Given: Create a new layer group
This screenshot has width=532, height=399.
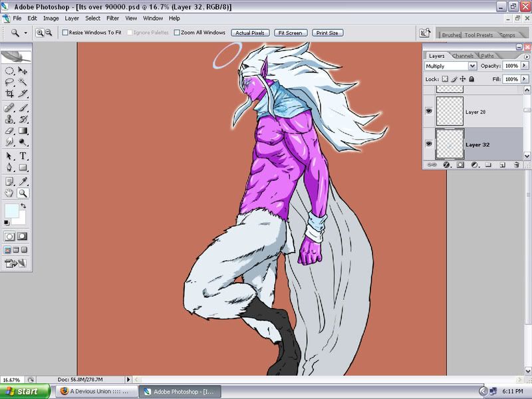Looking at the screenshot, I should 488,165.
